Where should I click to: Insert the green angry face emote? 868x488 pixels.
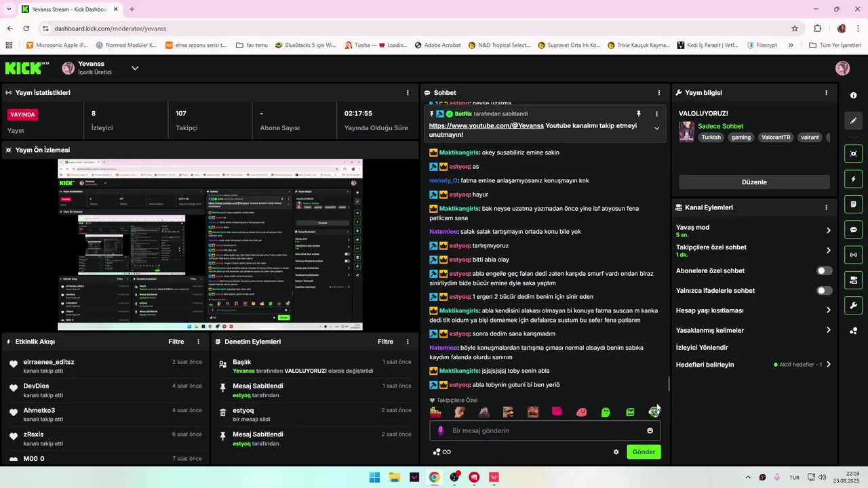click(x=630, y=412)
